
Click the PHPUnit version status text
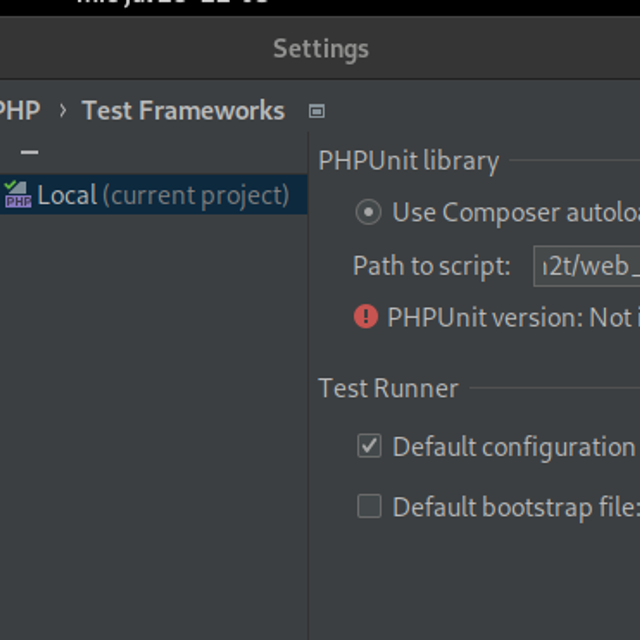pyautogui.click(x=513, y=318)
